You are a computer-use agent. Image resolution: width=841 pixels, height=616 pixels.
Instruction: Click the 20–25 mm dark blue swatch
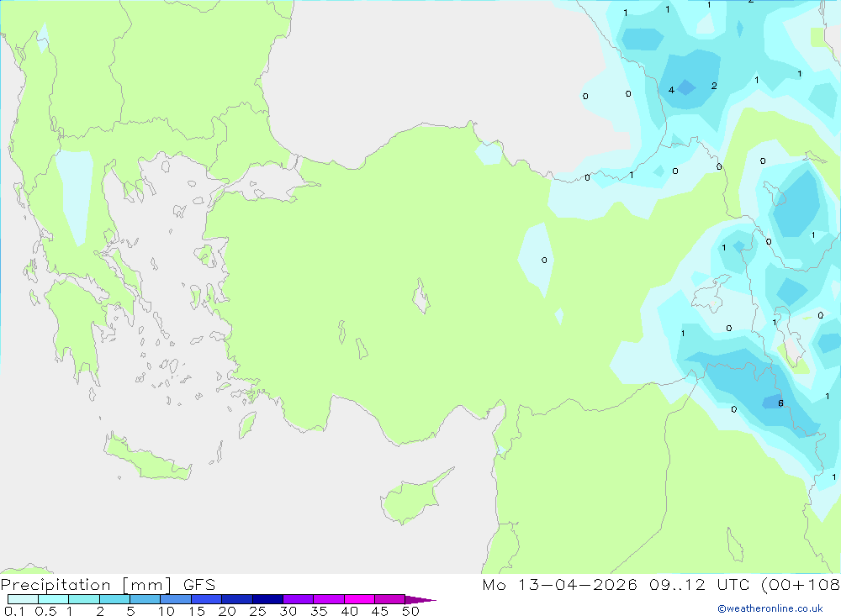tap(236, 599)
